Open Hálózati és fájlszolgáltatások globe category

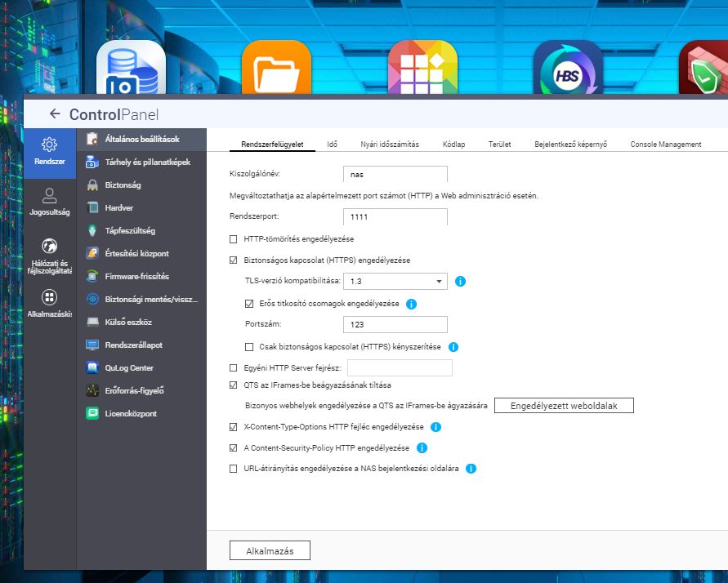point(50,256)
